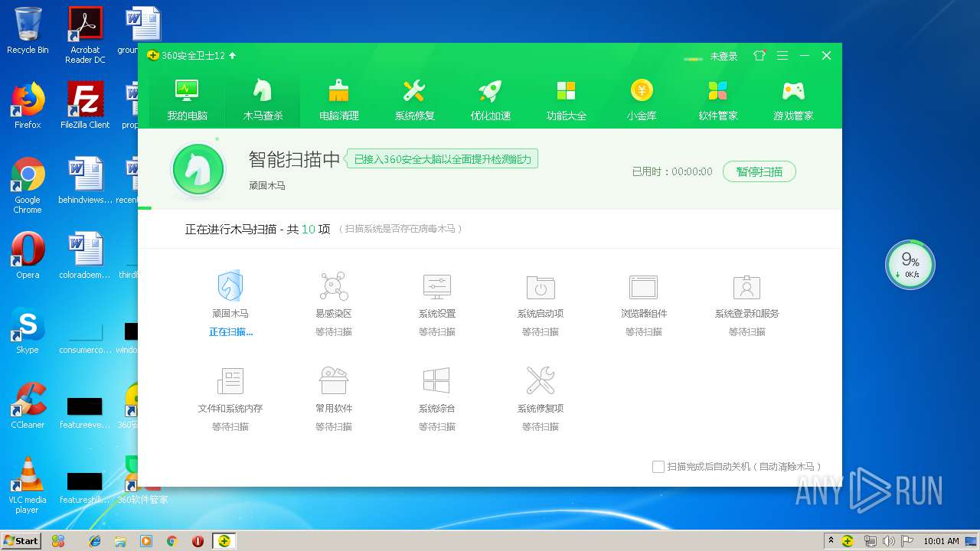980x551 pixels.
Task: Launch VLC media player shortcut
Action: [28, 485]
